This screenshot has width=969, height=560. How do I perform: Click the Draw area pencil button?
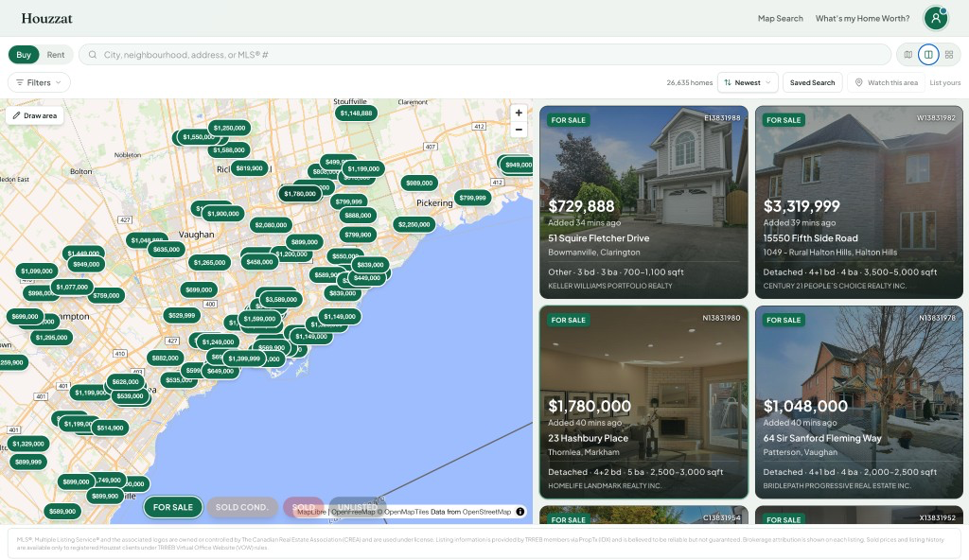coord(35,115)
